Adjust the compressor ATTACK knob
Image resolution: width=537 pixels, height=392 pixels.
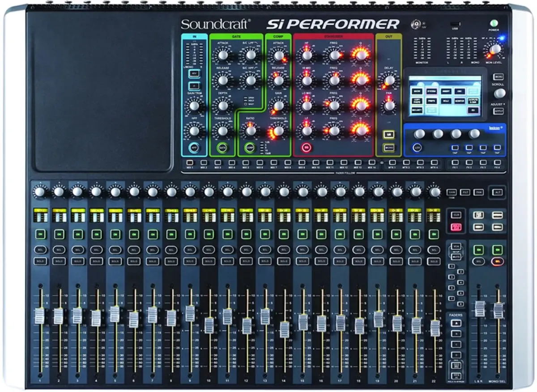[278, 55]
